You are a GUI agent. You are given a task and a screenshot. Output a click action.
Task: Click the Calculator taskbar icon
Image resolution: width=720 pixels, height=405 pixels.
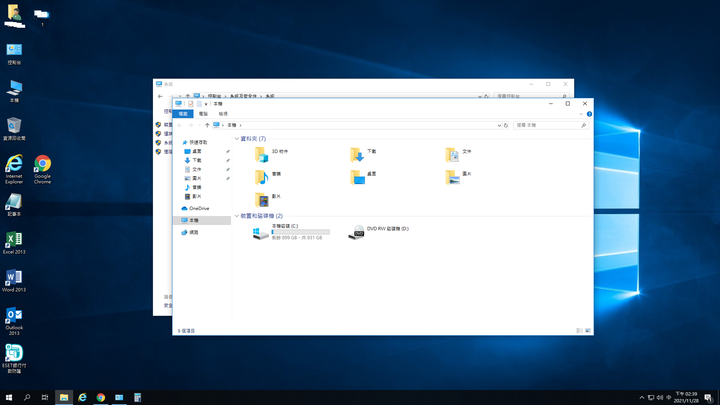(x=137, y=398)
